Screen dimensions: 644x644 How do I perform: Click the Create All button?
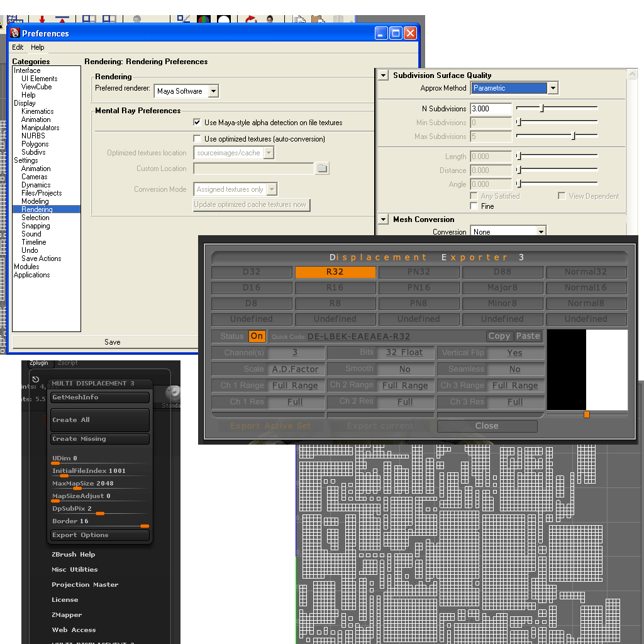click(x=100, y=419)
